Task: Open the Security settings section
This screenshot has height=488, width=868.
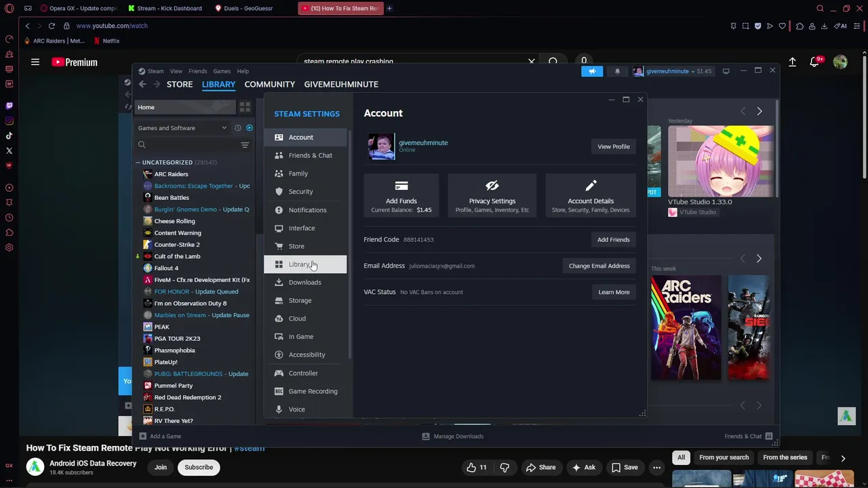Action: point(305,192)
